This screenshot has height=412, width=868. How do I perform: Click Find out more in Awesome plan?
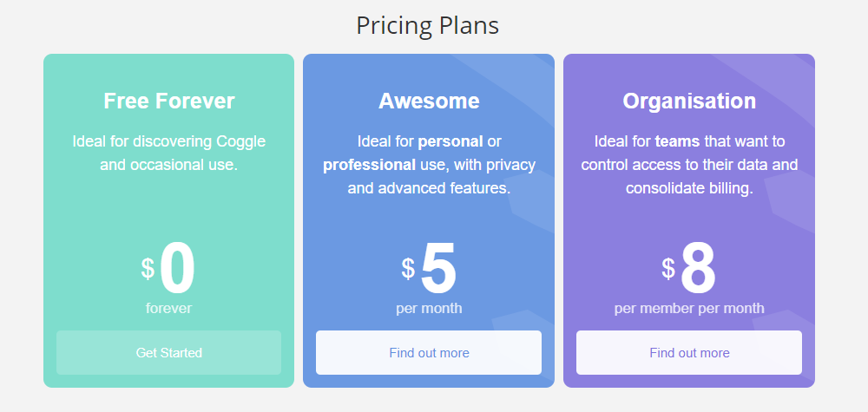coord(429,353)
